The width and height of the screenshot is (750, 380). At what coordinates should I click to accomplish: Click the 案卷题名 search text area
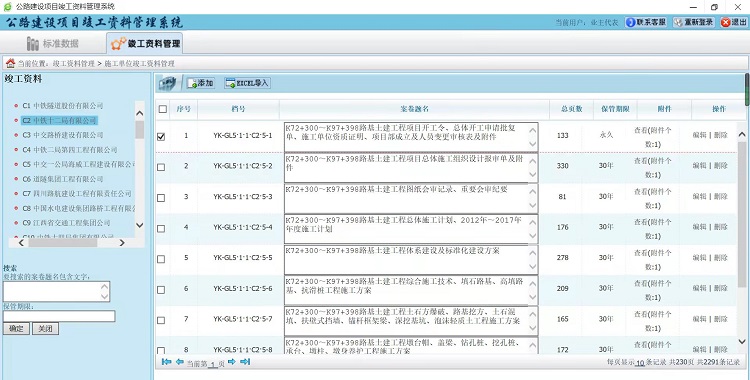(56, 291)
